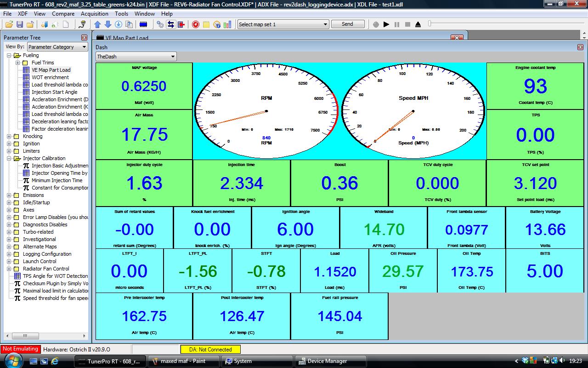
Task: Open the bar chart histogram icon
Action: pos(227,24)
